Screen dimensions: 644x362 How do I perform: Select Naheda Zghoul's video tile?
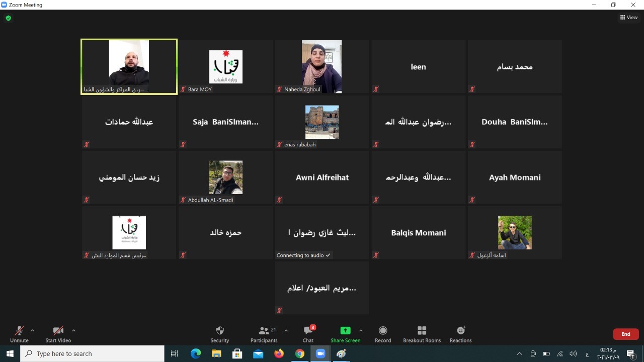(x=321, y=66)
